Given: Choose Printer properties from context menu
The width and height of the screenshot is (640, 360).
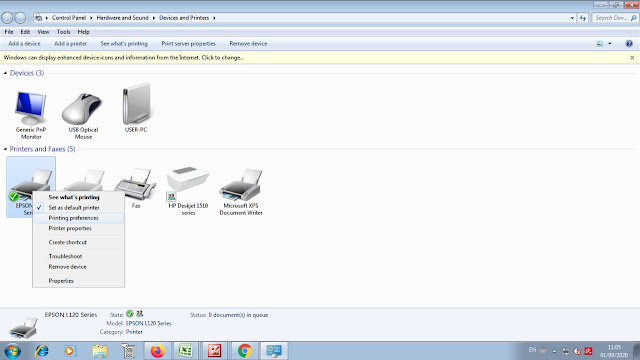Looking at the screenshot, I should [79, 228].
